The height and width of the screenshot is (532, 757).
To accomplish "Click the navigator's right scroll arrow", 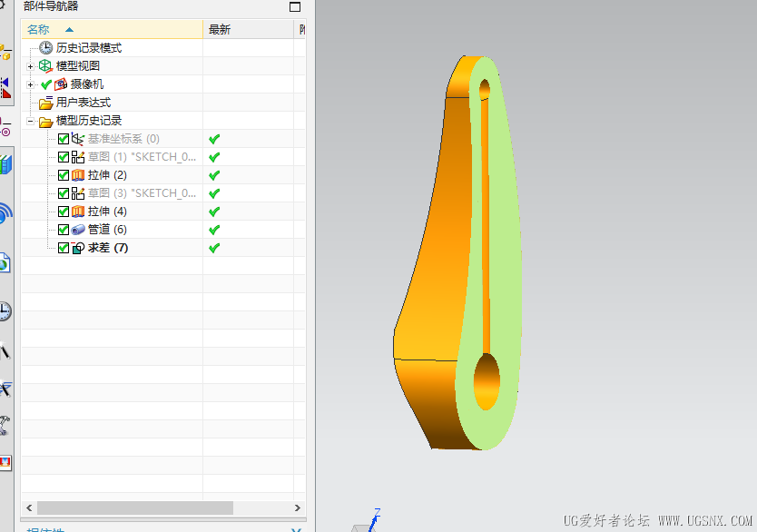I will (298, 507).
